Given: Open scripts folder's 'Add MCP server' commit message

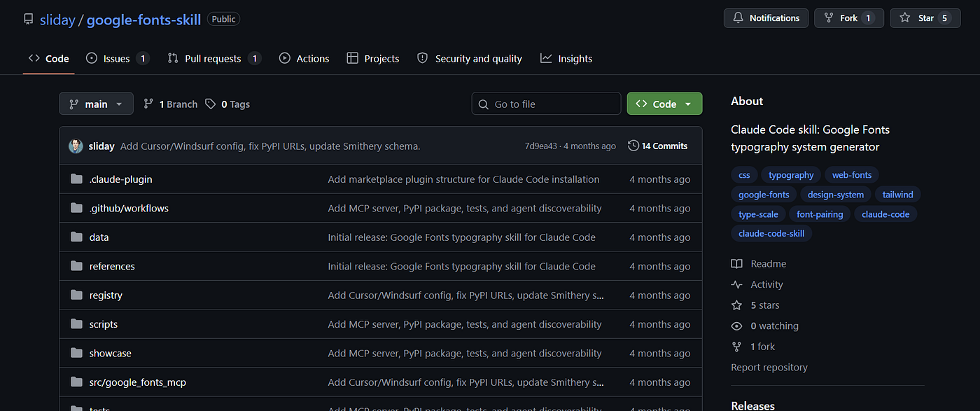Looking at the screenshot, I should (x=465, y=324).
